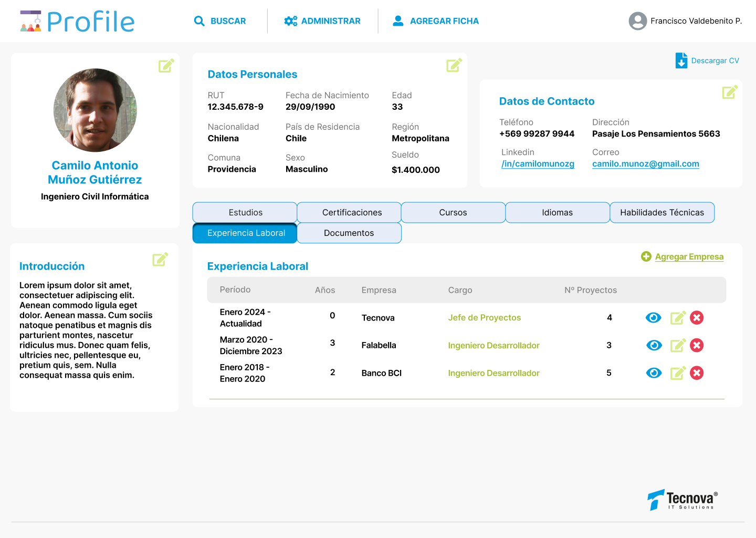Show Falabella experience details via eye icon
The image size is (756, 538).
pos(653,345)
